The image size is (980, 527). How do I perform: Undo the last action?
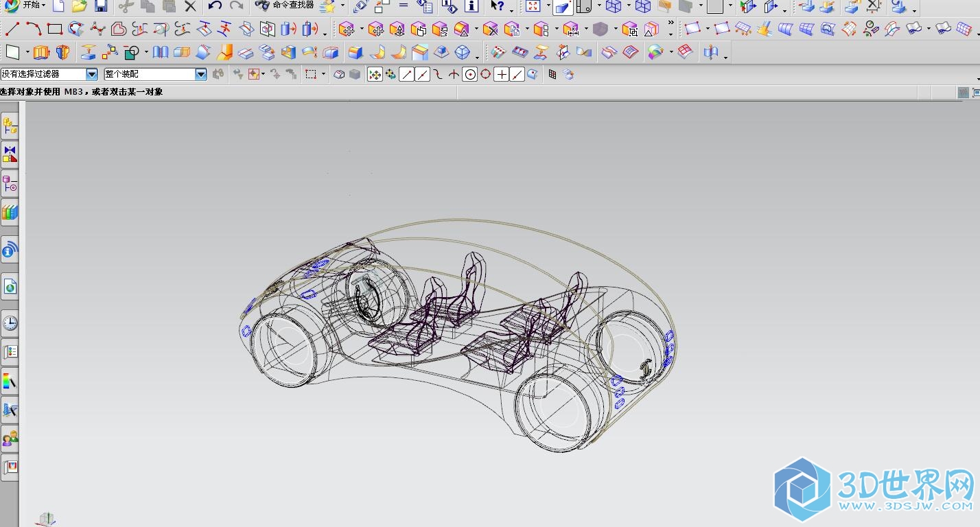tap(215, 5)
